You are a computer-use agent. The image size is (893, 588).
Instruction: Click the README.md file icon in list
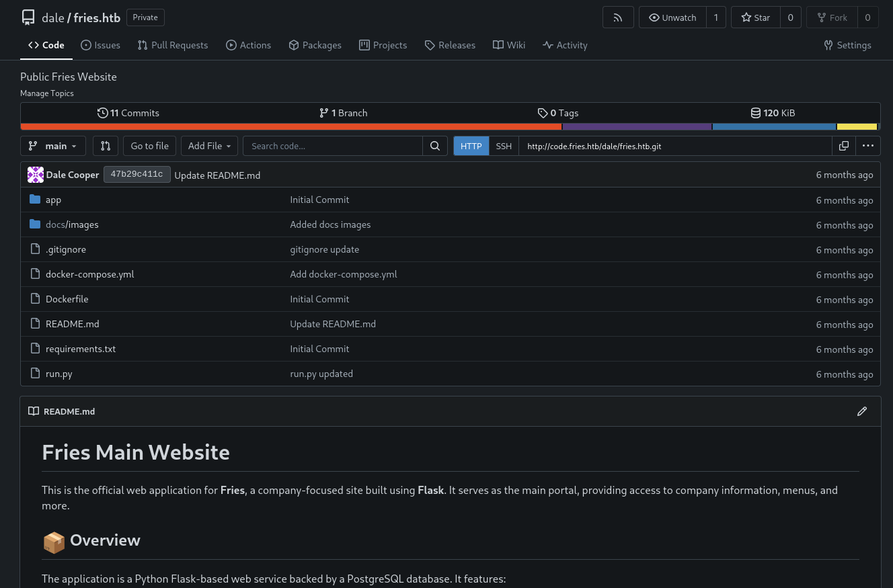[x=35, y=324]
